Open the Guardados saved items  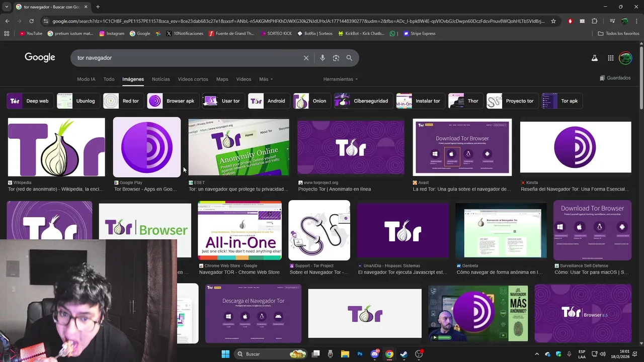coord(615,78)
